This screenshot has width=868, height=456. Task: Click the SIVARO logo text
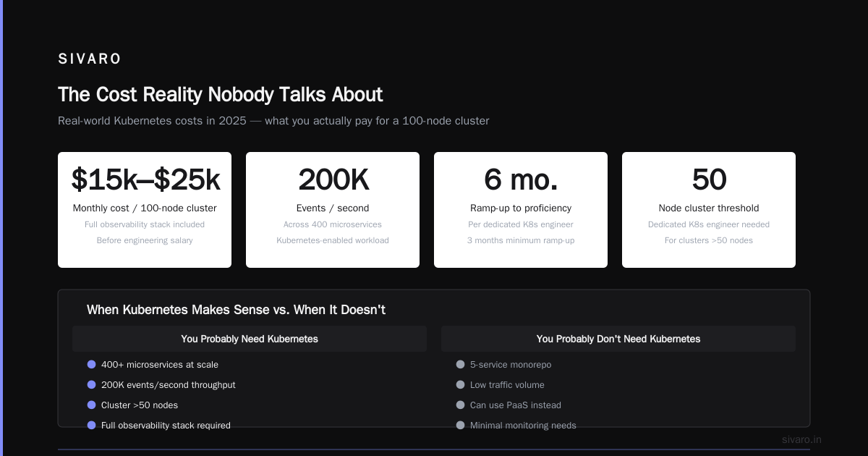click(90, 59)
